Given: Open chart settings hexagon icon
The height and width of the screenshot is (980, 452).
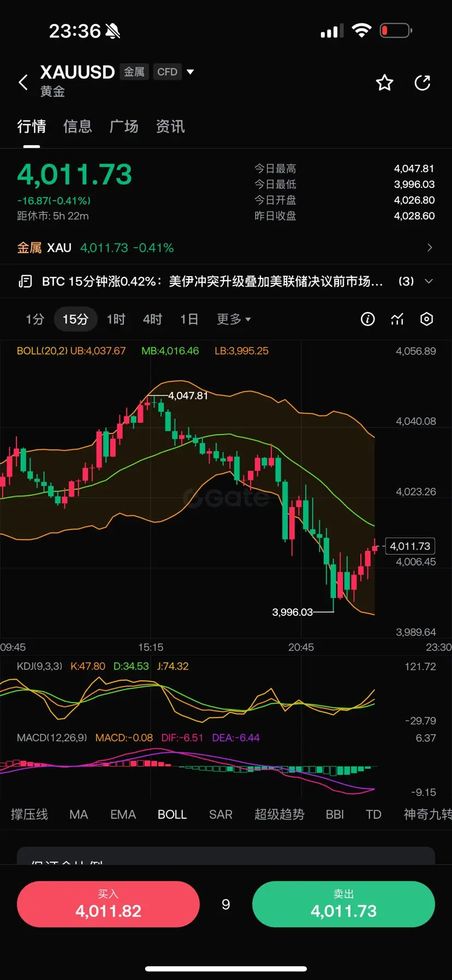Looking at the screenshot, I should tap(427, 319).
